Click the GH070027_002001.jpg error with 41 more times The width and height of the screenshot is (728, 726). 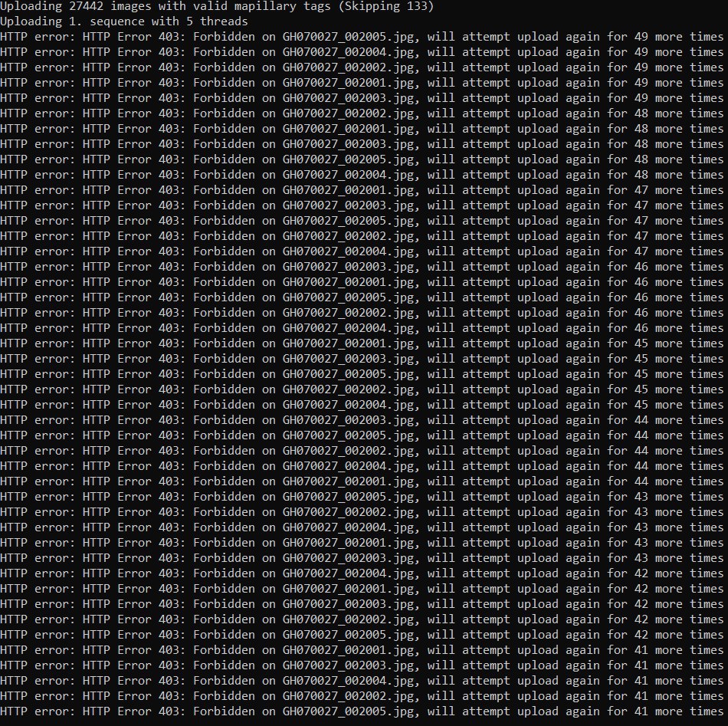[x=362, y=650]
